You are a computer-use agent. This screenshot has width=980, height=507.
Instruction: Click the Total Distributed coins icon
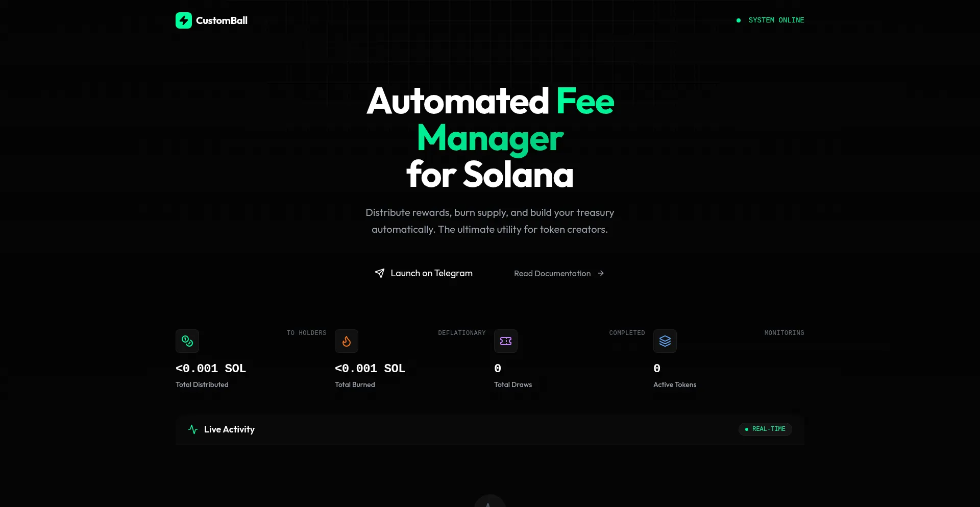point(187,341)
